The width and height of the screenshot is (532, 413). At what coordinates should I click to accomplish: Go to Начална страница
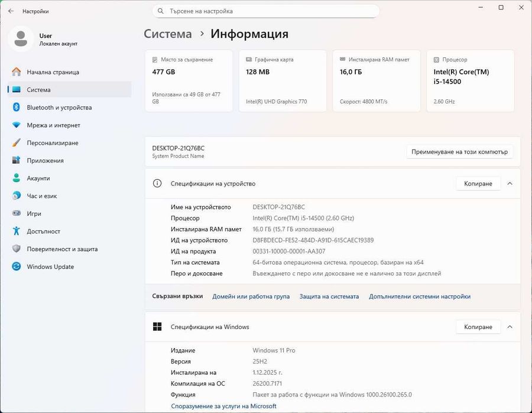click(53, 72)
